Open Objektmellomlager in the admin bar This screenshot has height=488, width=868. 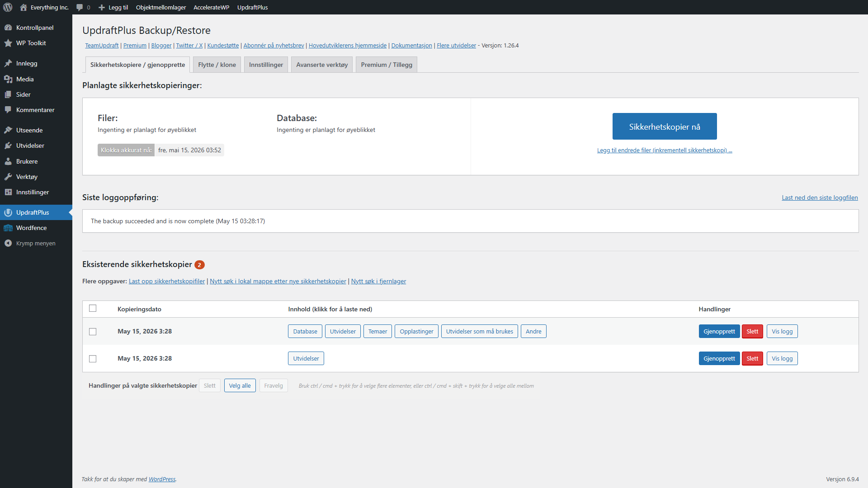(x=161, y=7)
